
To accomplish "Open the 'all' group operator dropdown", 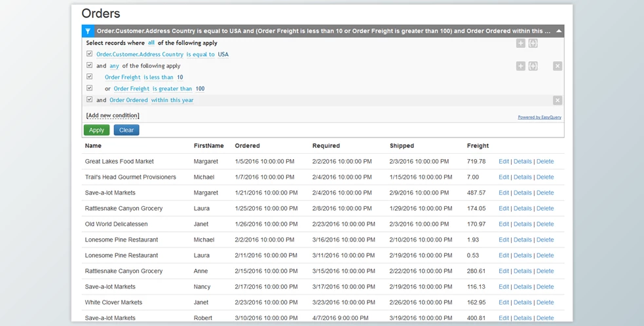I will 151,43.
